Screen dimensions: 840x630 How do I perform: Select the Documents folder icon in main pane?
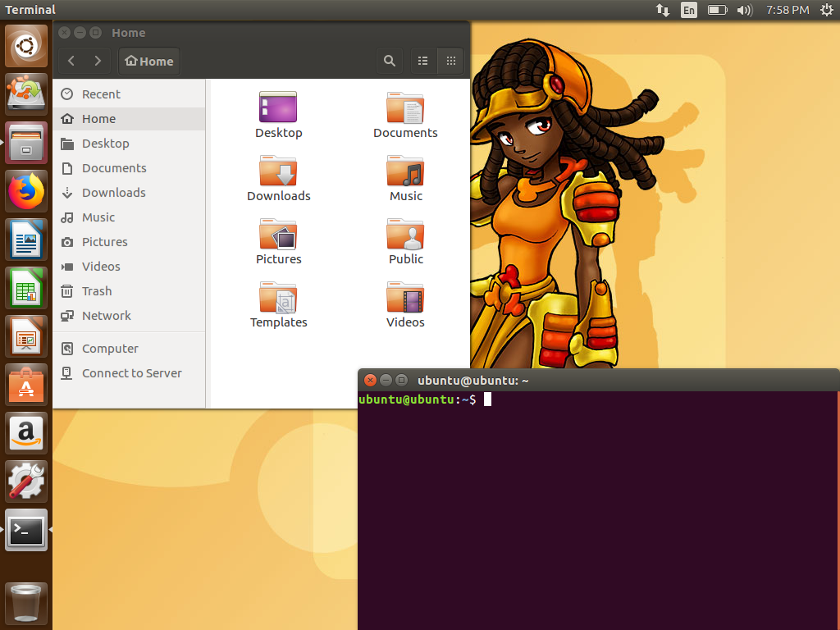405,107
